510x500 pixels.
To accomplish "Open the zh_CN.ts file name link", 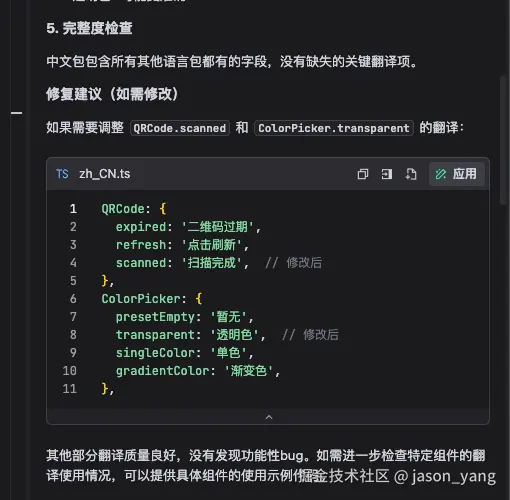I will [x=105, y=174].
